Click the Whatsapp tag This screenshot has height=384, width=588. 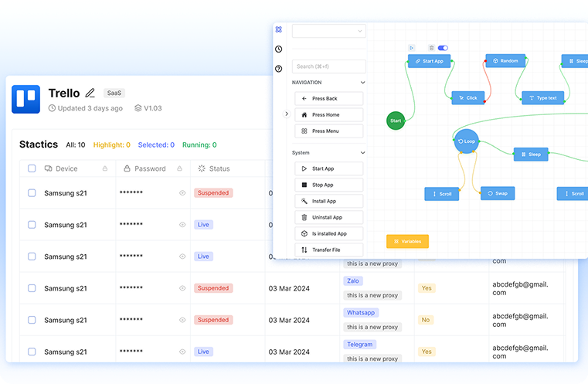361,312
